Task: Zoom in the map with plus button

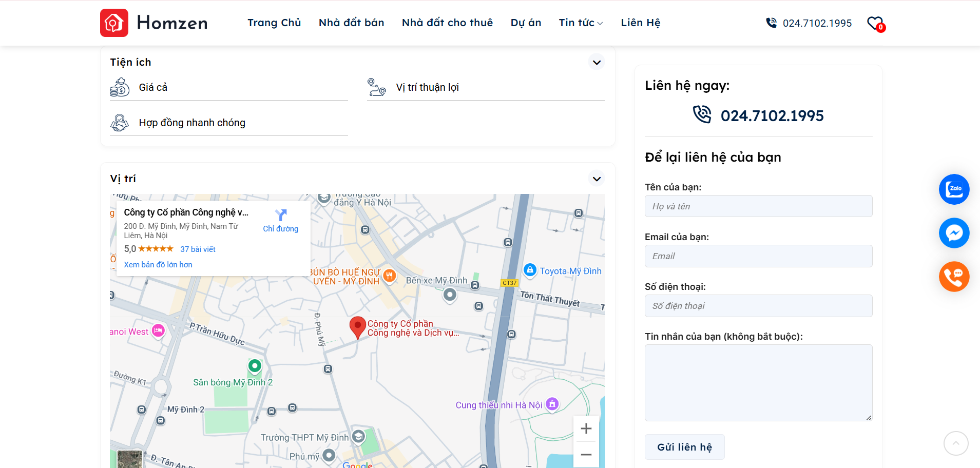Action: click(586, 428)
